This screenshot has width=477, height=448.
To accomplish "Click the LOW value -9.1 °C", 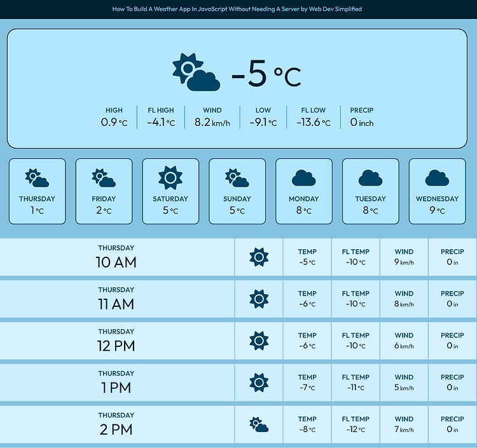I will coord(263,122).
